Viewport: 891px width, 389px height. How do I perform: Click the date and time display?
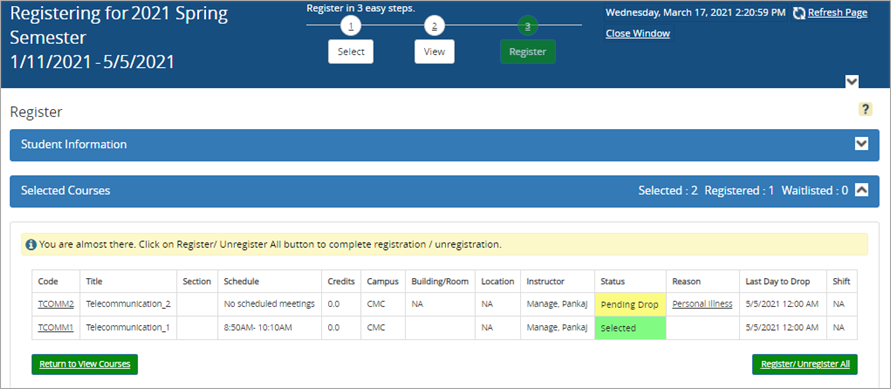click(x=696, y=12)
